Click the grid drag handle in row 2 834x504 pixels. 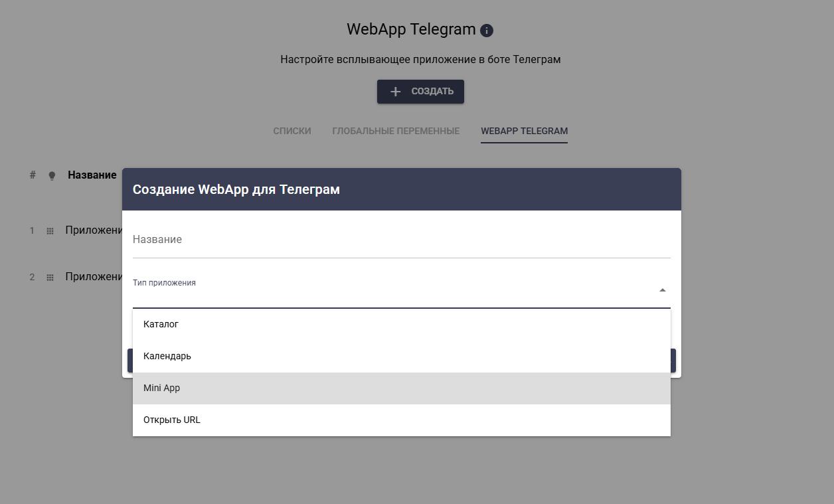(50, 278)
